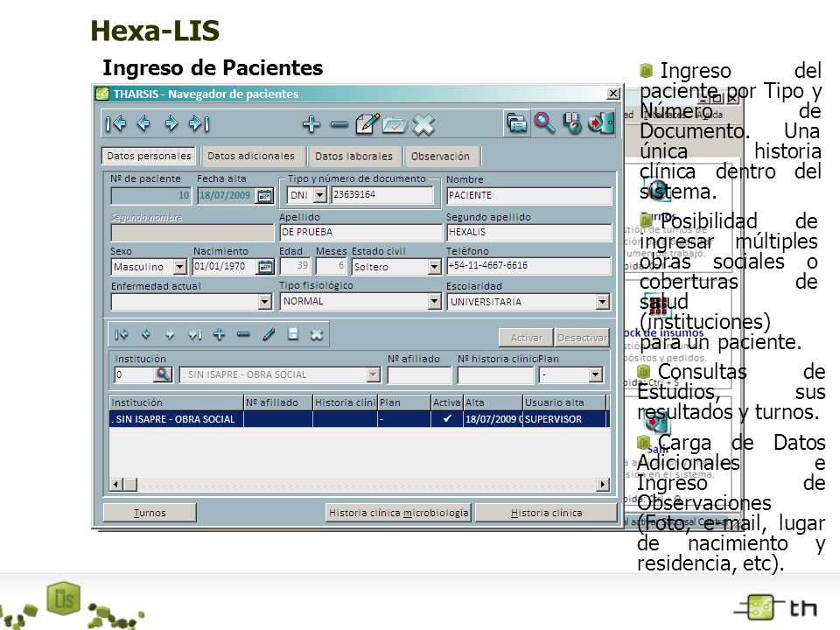Edit institution with the small pencil icon
840x630 pixels.
[269, 335]
